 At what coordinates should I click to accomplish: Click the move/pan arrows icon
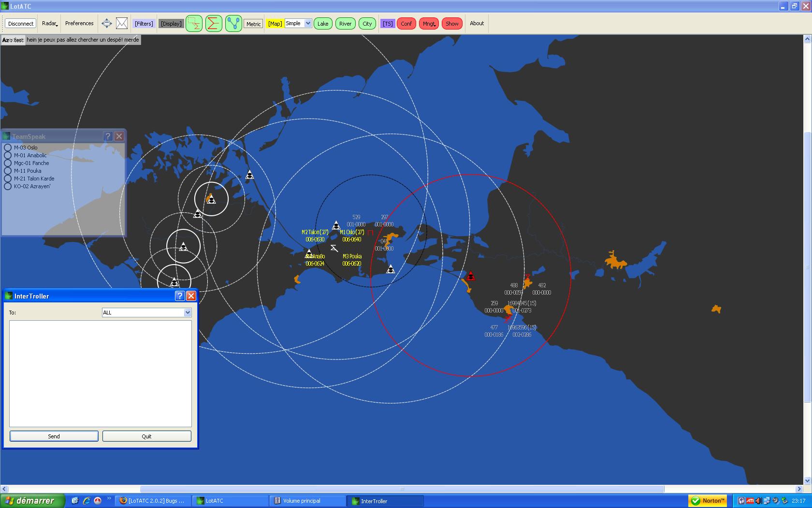click(106, 23)
